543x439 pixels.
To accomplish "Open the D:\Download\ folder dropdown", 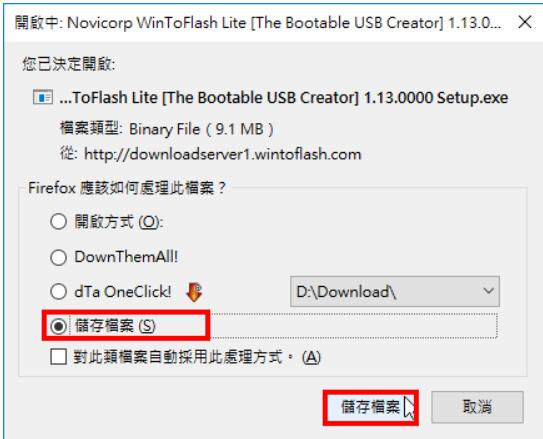I will click(x=395, y=292).
